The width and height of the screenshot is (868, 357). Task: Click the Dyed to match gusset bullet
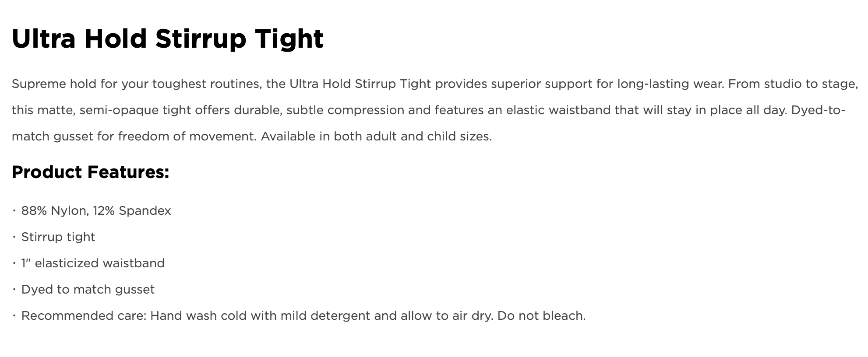click(x=88, y=290)
